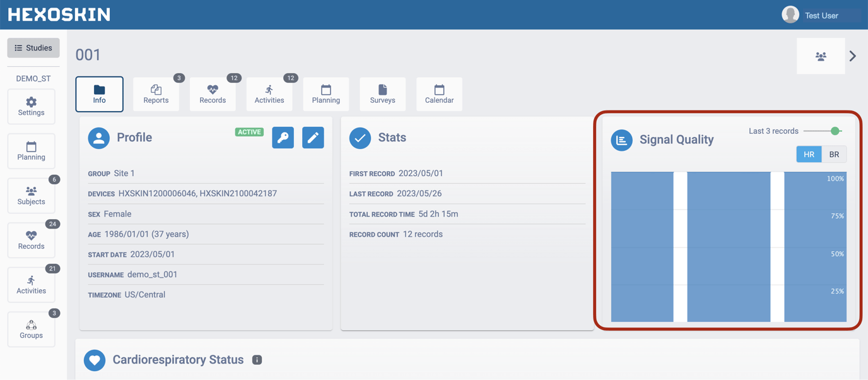The width and height of the screenshot is (868, 380).
Task: Open the Records sidebar section
Action: 31,240
